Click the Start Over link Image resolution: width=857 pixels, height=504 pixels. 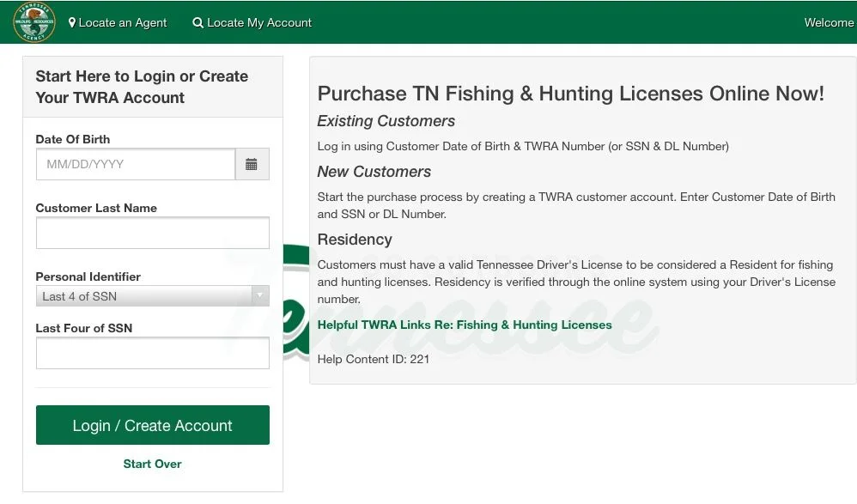coord(153,464)
